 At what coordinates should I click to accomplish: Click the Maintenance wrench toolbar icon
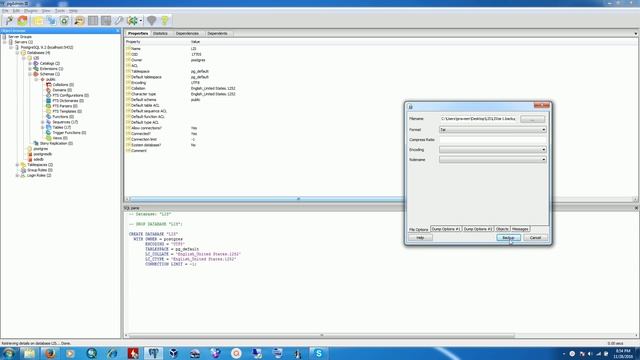click(119, 20)
